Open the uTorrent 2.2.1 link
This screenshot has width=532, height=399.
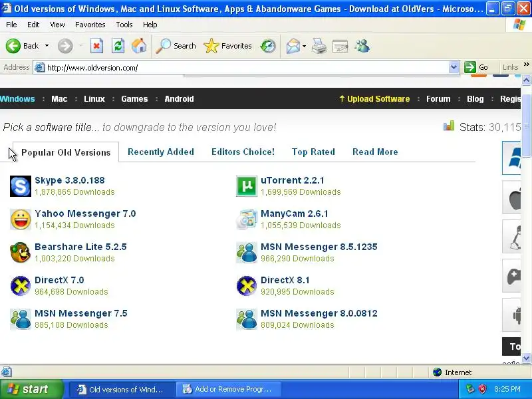coord(293,180)
